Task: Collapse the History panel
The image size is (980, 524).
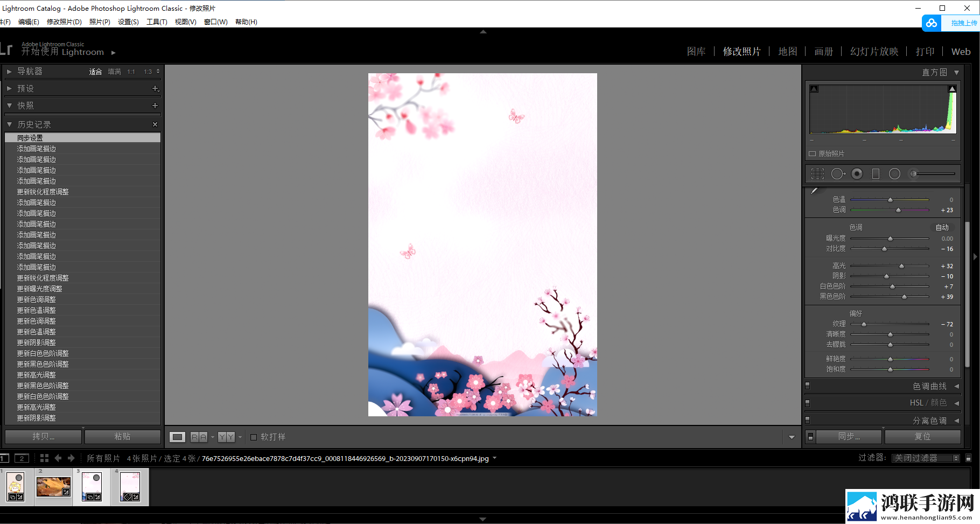Action: tap(9, 124)
